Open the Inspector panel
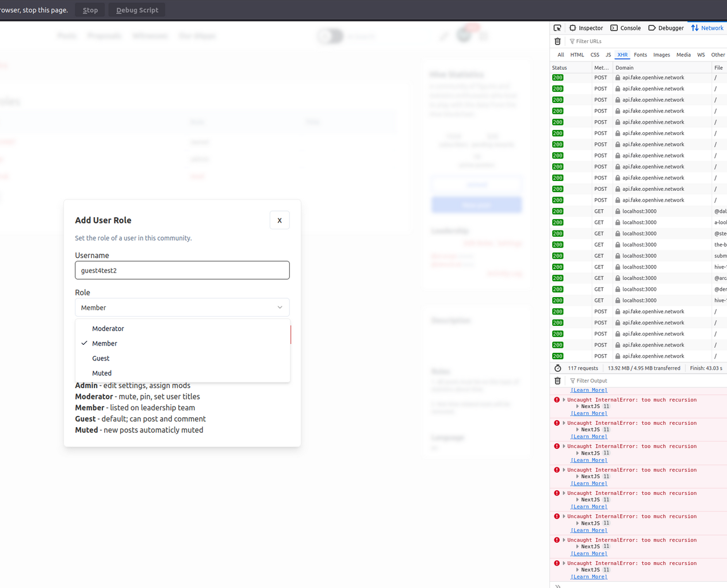 coord(586,28)
